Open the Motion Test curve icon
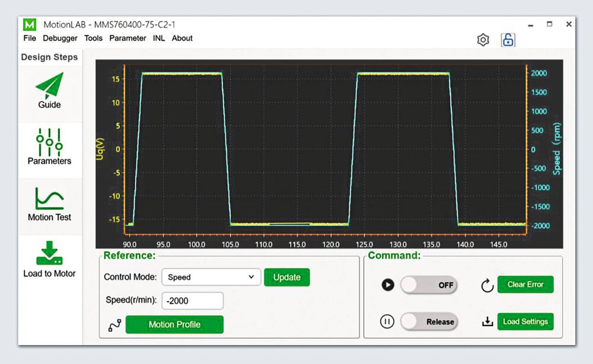 click(49, 199)
